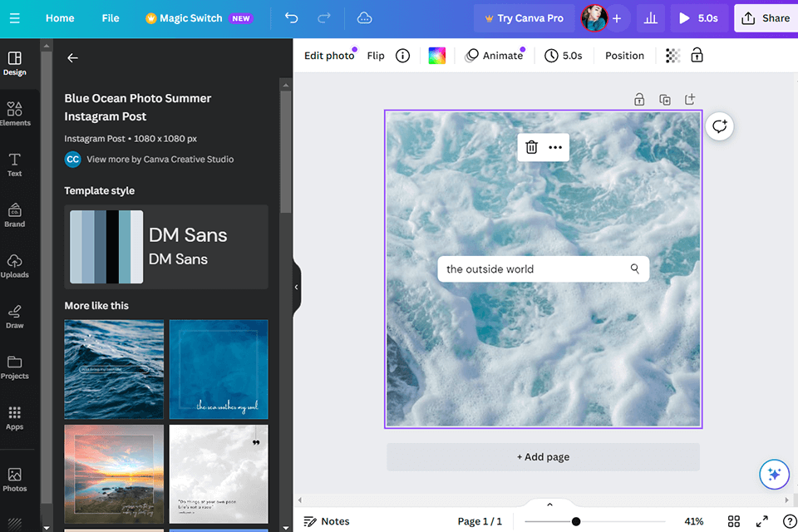Image resolution: width=798 pixels, height=532 pixels.
Task: Add collaborator with plus icon
Action: pyautogui.click(x=617, y=18)
